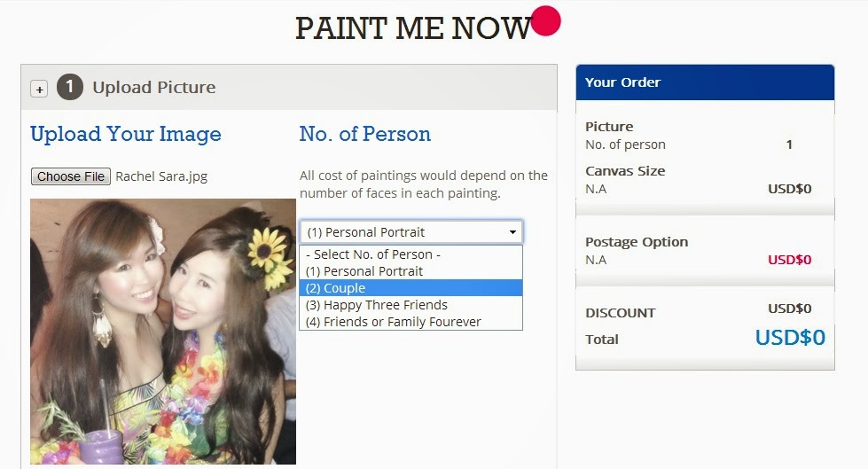Choose (4) Friends or Family Fourever
Screen dimensions: 868x469
tap(411, 322)
